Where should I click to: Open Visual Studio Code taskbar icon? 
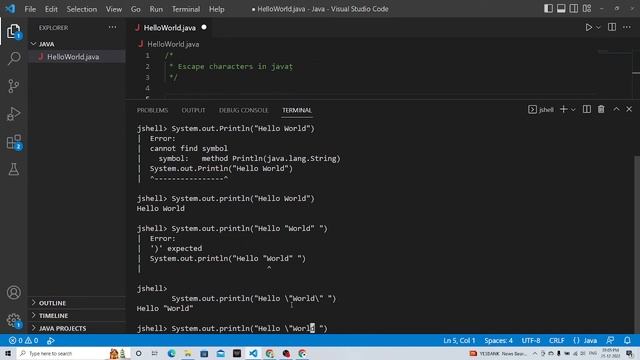coord(253,353)
